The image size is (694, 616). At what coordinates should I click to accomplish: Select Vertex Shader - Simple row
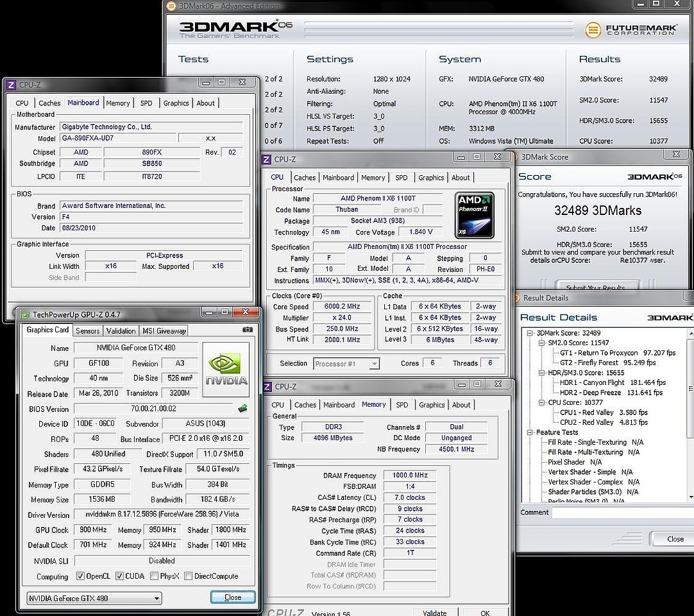point(590,472)
